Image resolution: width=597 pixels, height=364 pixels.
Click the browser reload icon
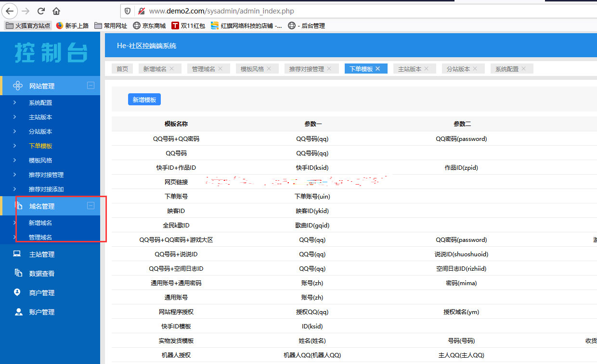click(x=41, y=11)
